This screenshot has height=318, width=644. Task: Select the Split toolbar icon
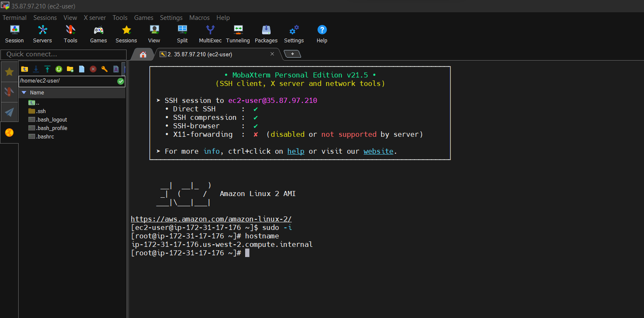coord(182,34)
